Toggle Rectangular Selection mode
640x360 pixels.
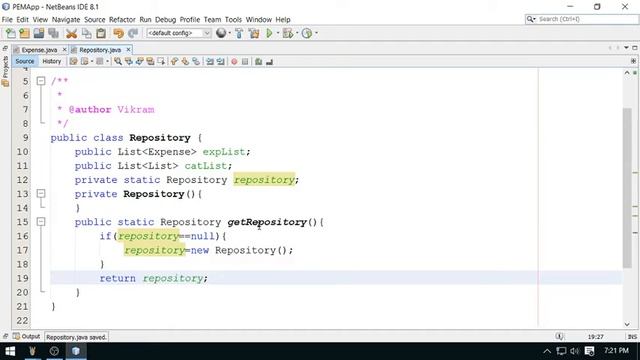pos(162,62)
